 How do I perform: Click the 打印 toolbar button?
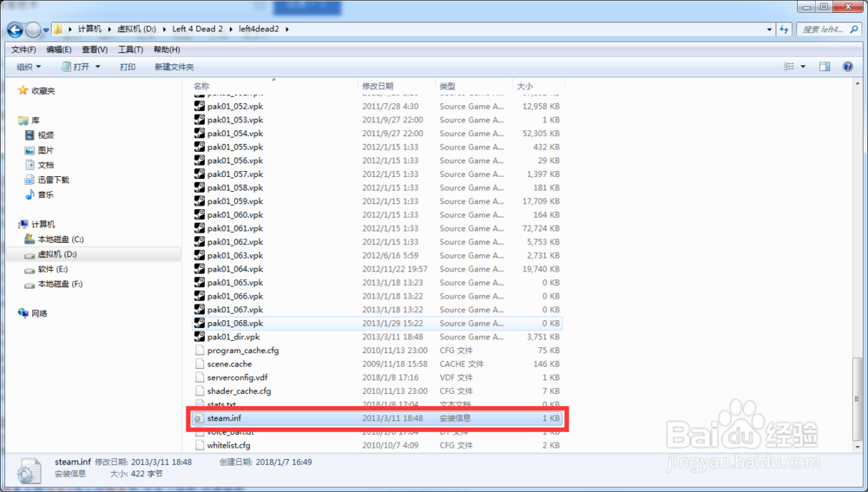point(128,67)
